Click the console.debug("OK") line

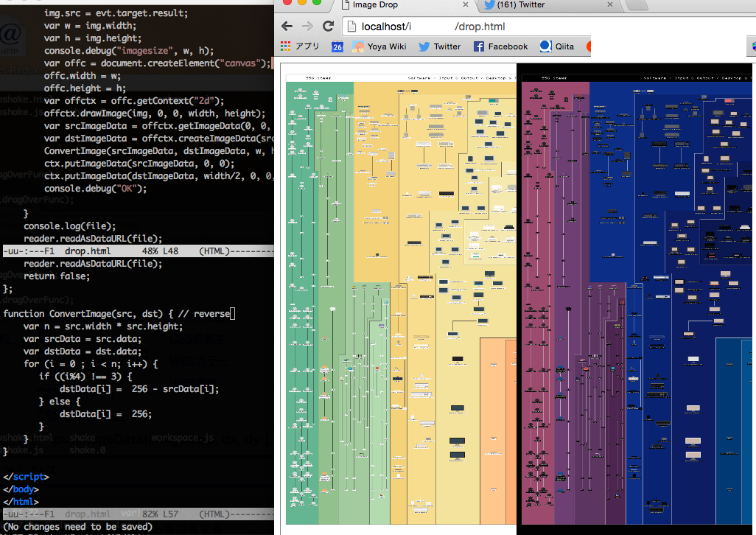(96, 189)
